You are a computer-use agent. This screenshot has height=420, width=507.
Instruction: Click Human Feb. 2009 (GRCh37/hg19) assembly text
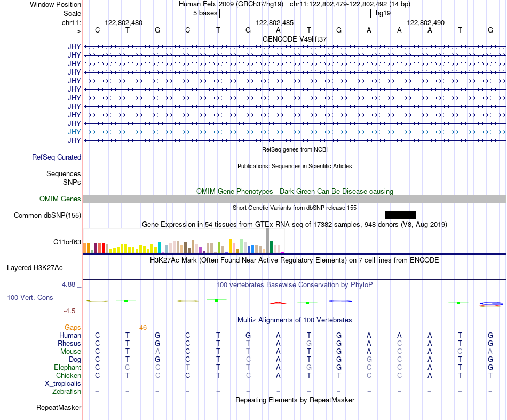pyautogui.click(x=231, y=4)
